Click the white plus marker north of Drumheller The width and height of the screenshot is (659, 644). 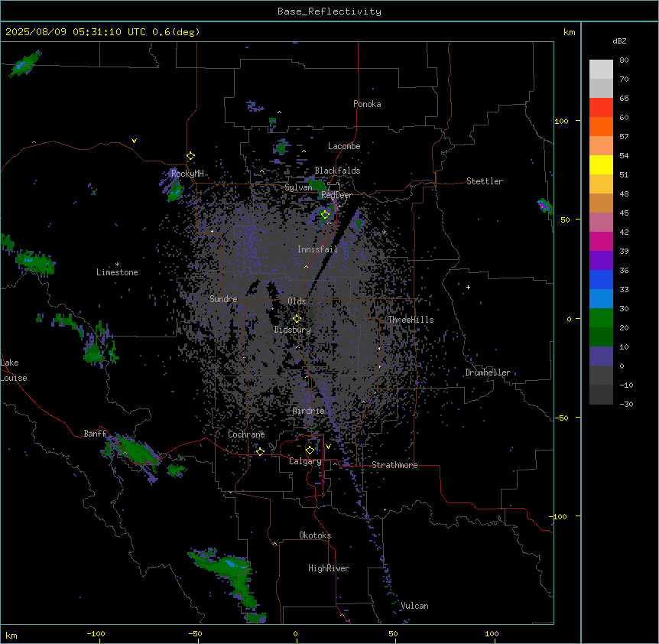468,287
